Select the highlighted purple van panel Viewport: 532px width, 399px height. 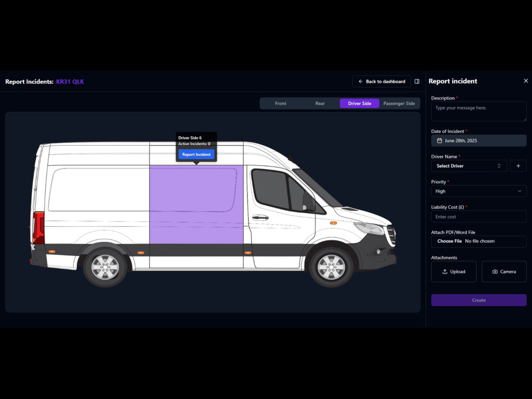(196, 205)
